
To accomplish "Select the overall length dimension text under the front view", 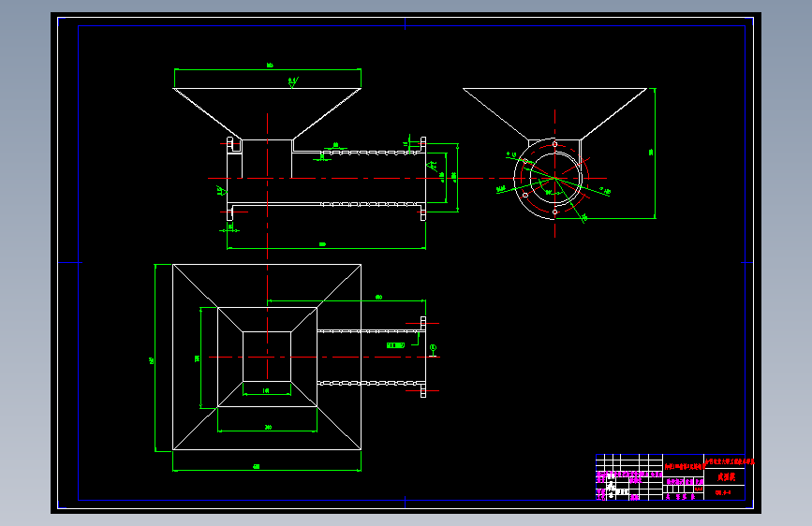I will click(x=322, y=244).
